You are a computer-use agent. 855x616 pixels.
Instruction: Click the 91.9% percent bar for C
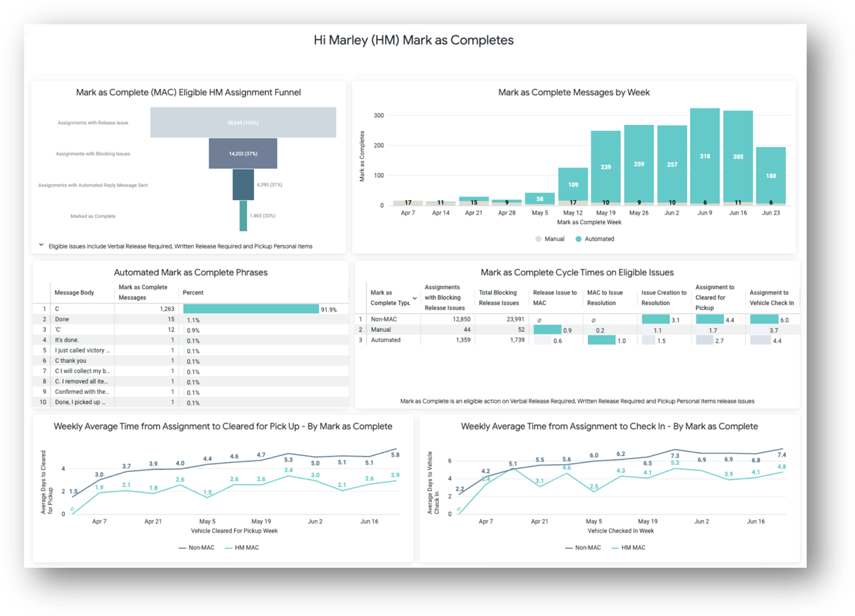coord(250,309)
